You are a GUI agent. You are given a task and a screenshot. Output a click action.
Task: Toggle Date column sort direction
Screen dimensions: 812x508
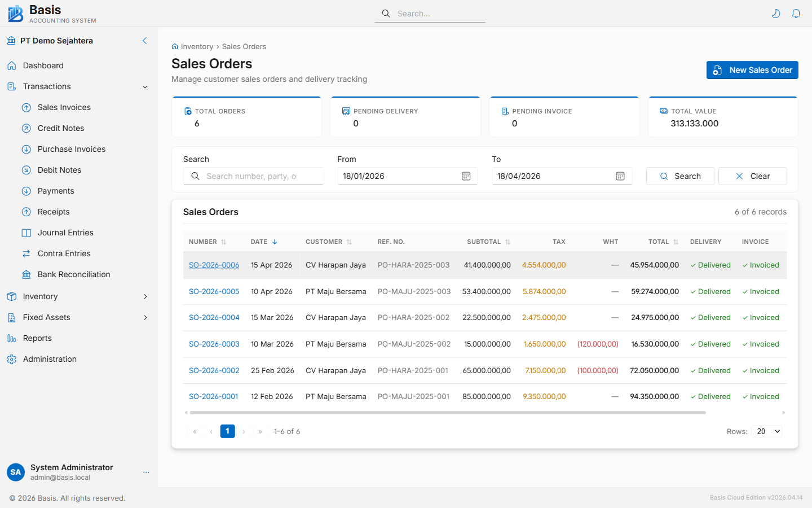(275, 242)
